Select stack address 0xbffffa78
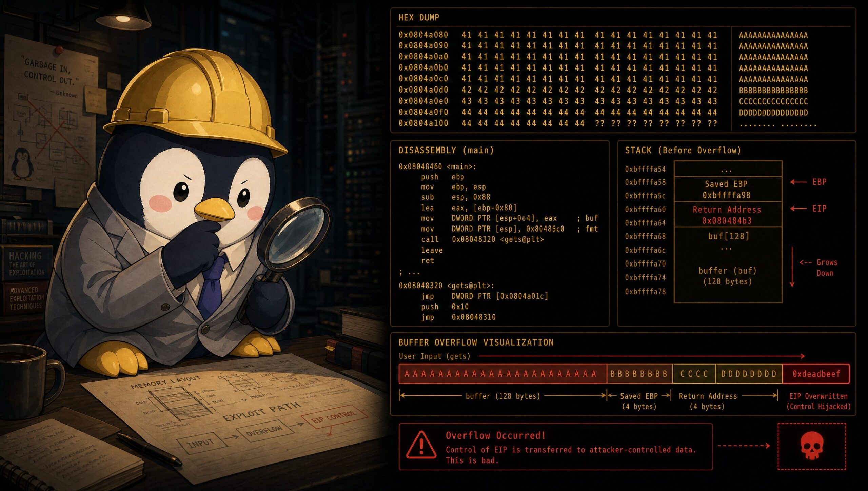Viewport: 868px width, 491px height. [645, 291]
